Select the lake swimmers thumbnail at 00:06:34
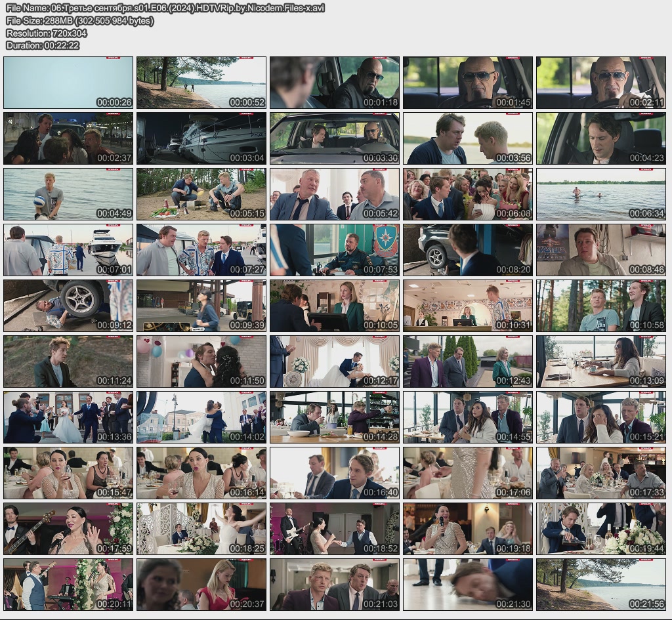Screen dimensions: 672x620 click(601, 194)
